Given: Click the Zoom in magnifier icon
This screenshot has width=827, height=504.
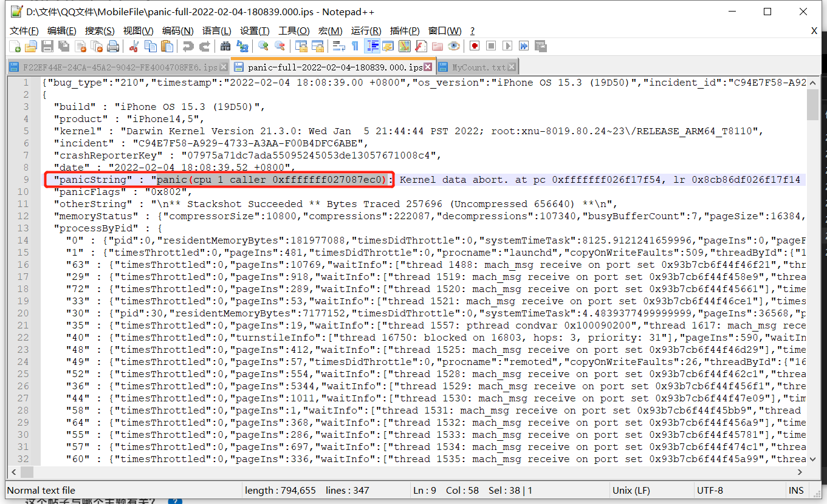Looking at the screenshot, I should pyautogui.click(x=264, y=46).
